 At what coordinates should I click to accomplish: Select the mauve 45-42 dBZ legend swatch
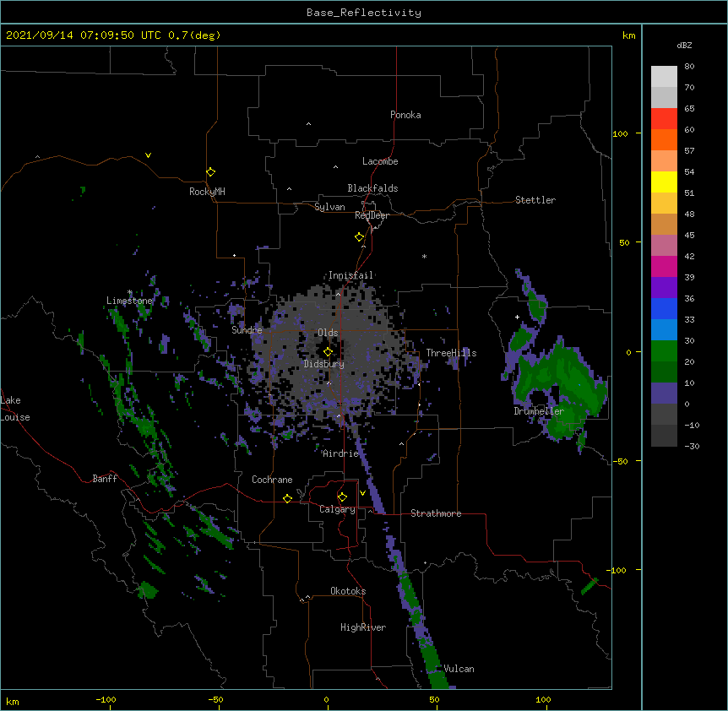pyautogui.click(x=664, y=246)
